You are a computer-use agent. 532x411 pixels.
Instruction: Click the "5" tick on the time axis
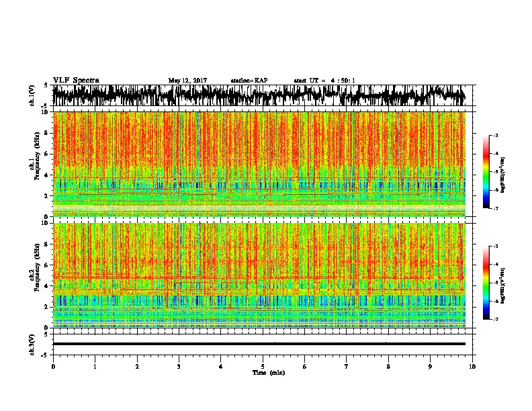click(263, 367)
